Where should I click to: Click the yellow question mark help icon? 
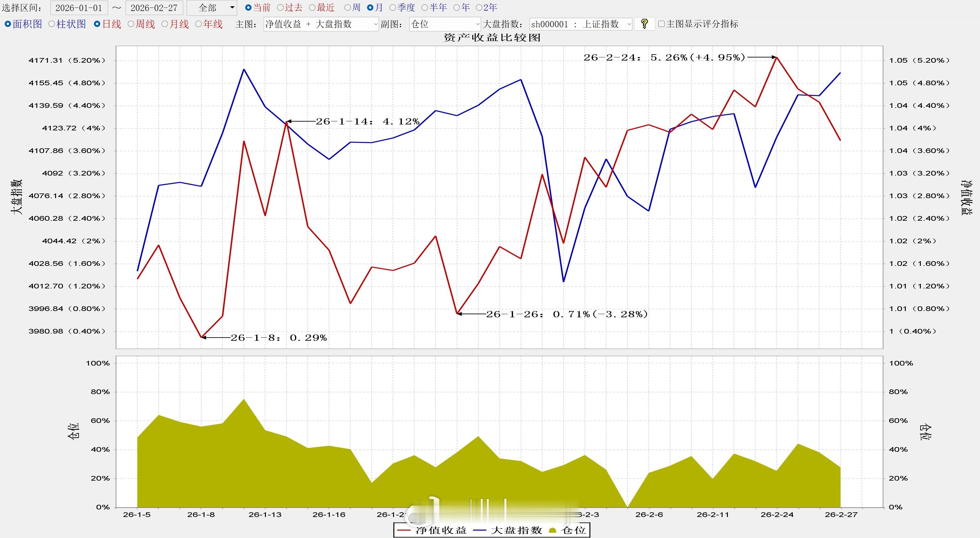pyautogui.click(x=644, y=24)
